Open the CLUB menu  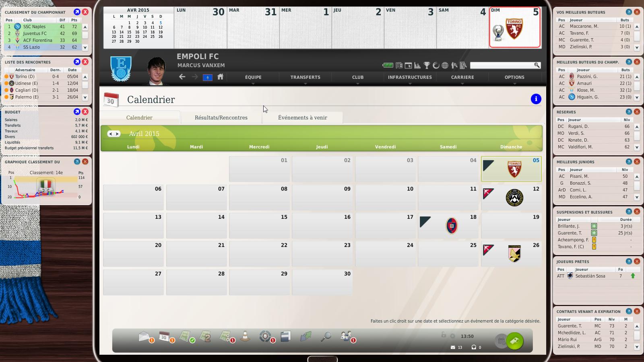(358, 77)
